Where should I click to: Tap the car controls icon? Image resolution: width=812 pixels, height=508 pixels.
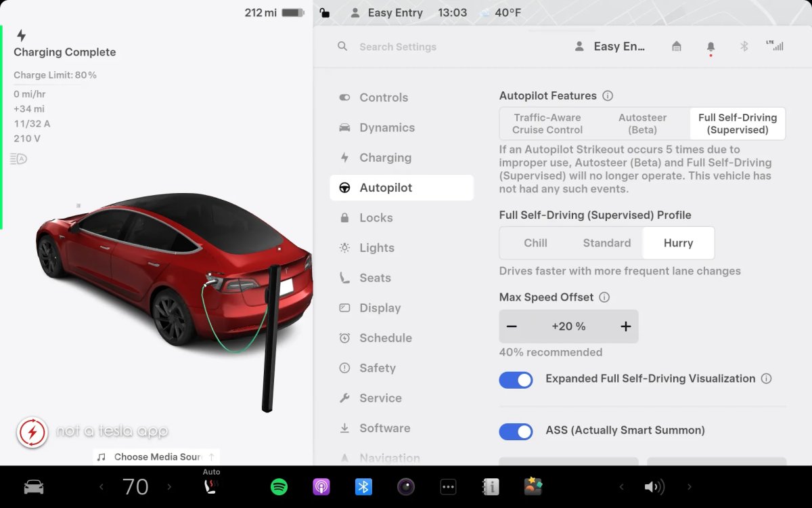tap(34, 486)
